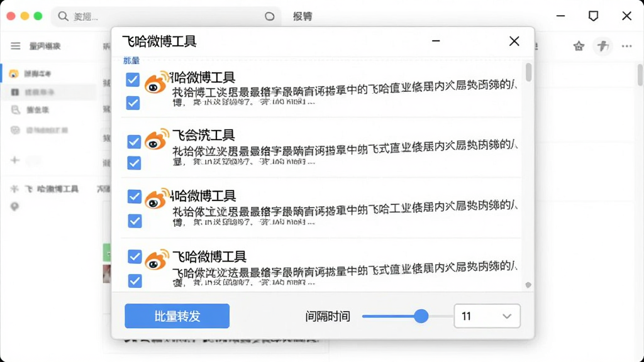This screenshot has height=362, width=644.
Task: Click the main window's right scrollbar thumb
Action: coord(640,75)
